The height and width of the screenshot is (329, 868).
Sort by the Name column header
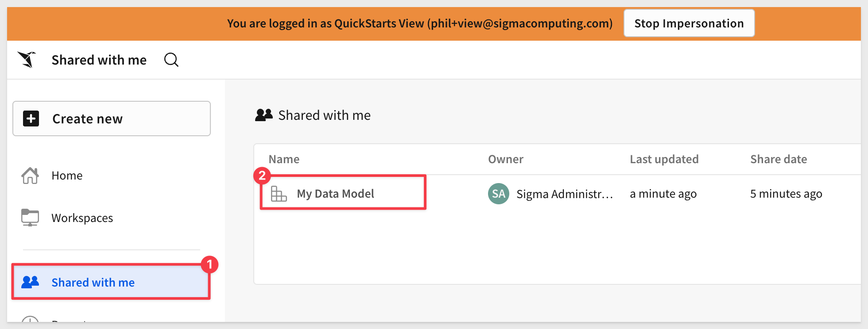tap(284, 159)
